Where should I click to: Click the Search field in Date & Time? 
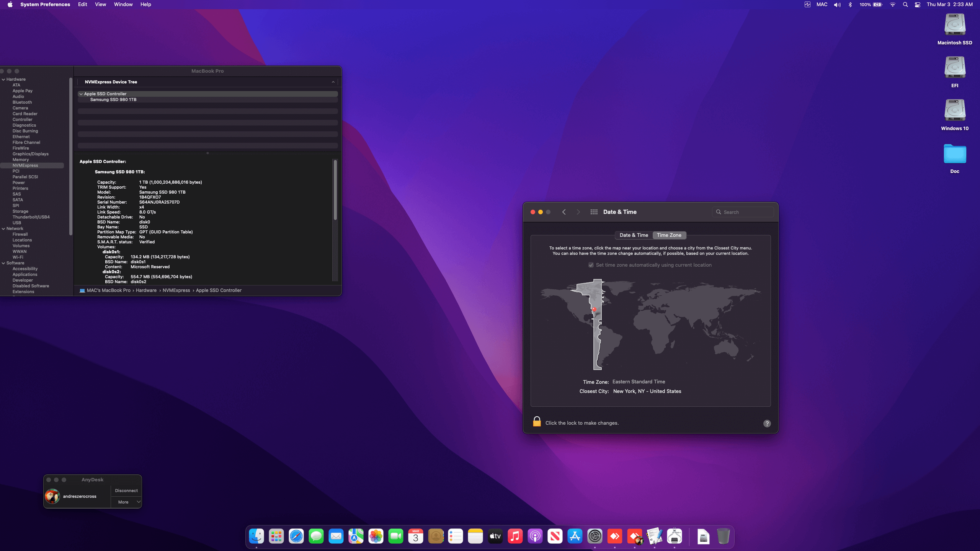point(743,212)
